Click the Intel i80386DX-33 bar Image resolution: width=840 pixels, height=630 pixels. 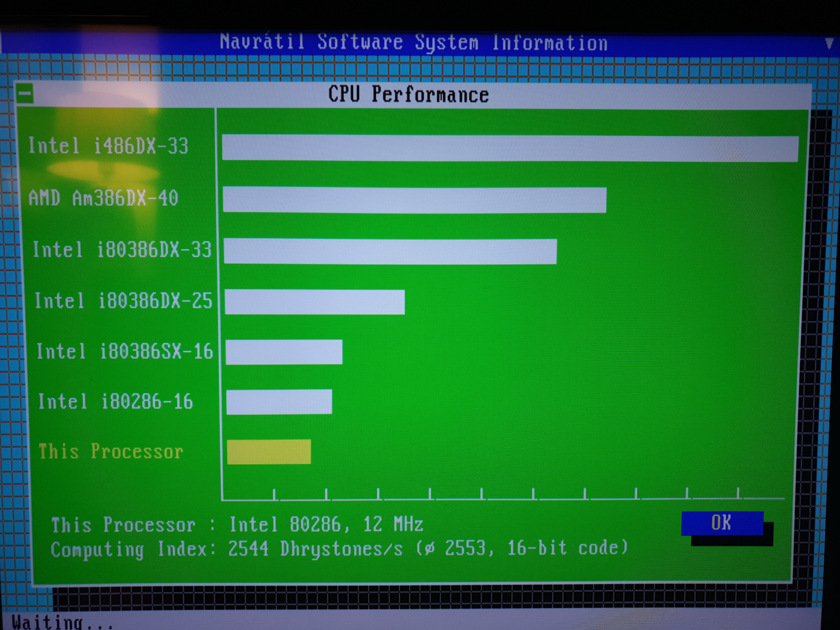pyautogui.click(x=390, y=251)
